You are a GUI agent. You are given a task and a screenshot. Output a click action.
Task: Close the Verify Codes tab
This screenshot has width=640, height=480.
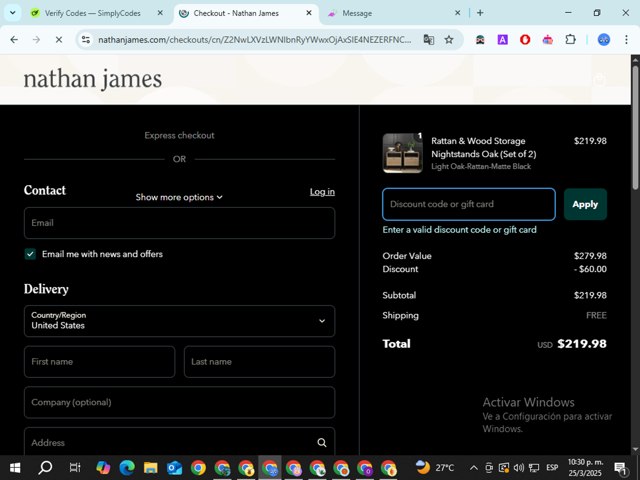pos(160,13)
